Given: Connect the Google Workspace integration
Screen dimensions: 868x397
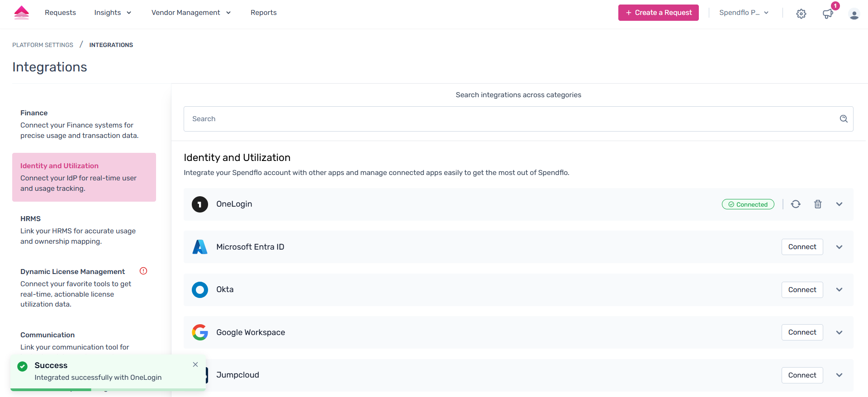Looking at the screenshot, I should click(x=802, y=332).
